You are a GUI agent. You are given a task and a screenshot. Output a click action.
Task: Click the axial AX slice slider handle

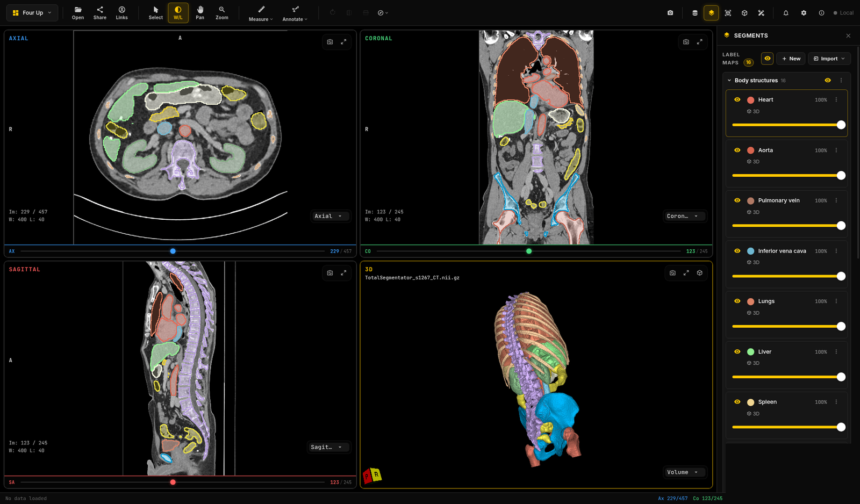point(173,251)
